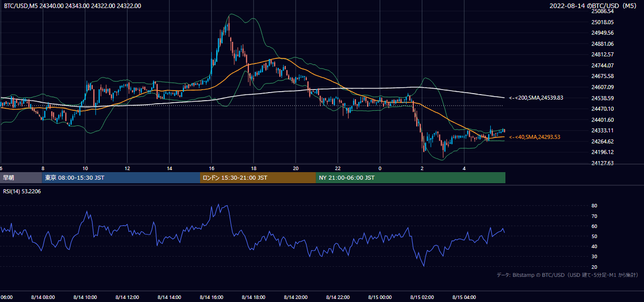Screen dimensions: 644x302
Task: Click the data source note mentioning Bitstamp
Action: click(567, 275)
